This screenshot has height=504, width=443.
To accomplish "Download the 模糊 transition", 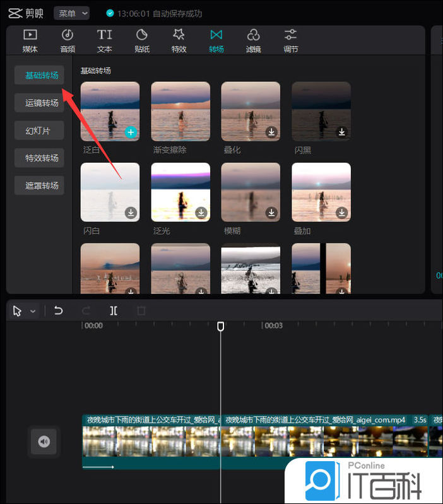I will (x=271, y=213).
